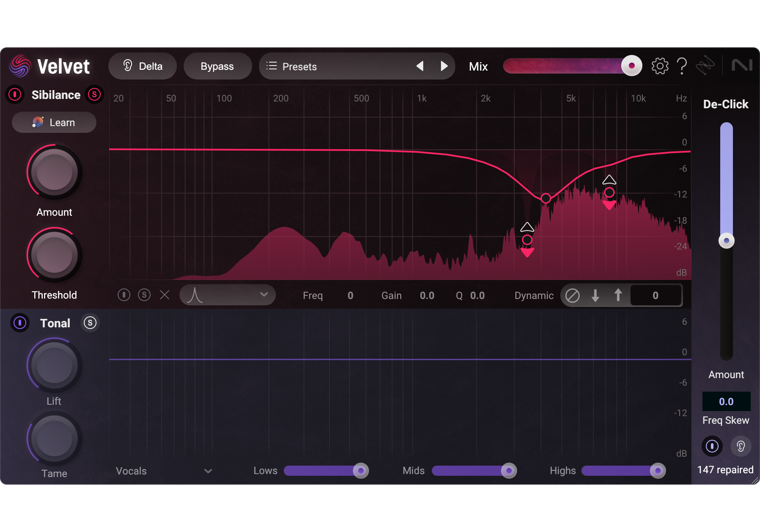Click the Sibilance module label

[56, 95]
